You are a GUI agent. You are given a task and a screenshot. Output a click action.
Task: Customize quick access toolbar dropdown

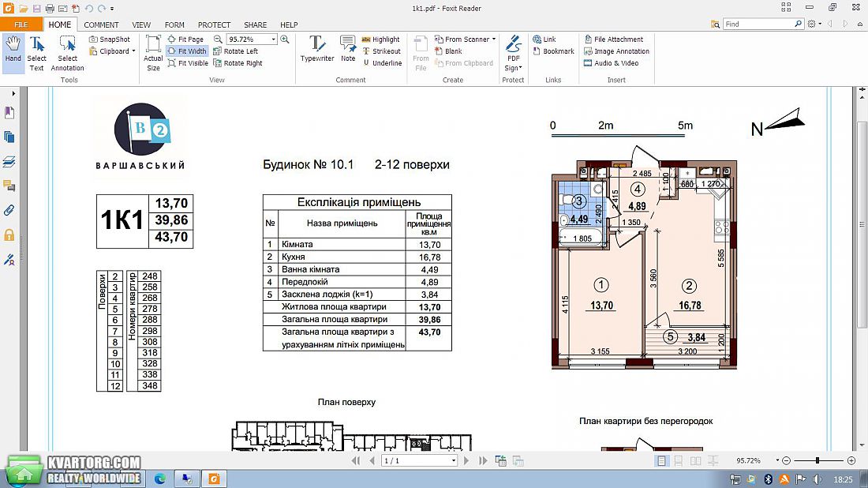pyautogui.click(x=112, y=9)
